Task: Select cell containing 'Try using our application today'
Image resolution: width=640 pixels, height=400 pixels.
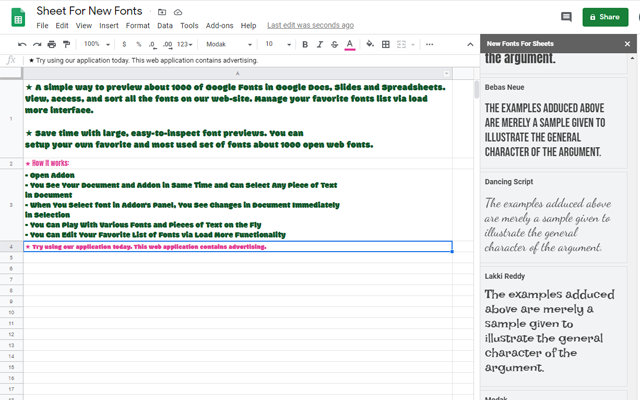Action: [x=238, y=247]
